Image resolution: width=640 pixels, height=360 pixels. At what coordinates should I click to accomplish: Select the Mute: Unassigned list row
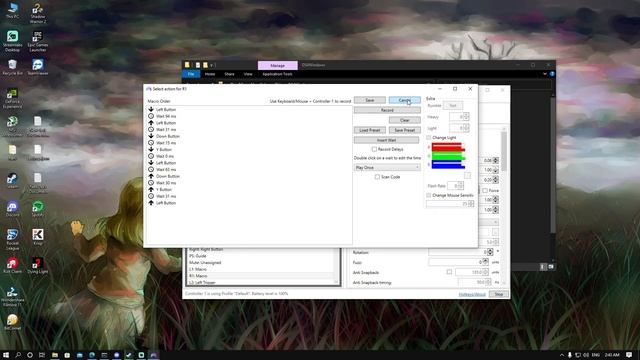point(262,263)
